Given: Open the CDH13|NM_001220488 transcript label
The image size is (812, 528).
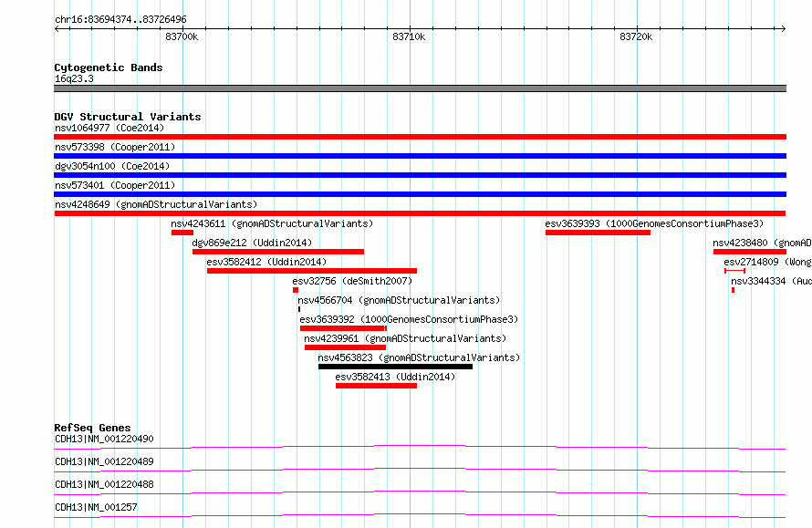Looking at the screenshot, I should click(104, 484).
